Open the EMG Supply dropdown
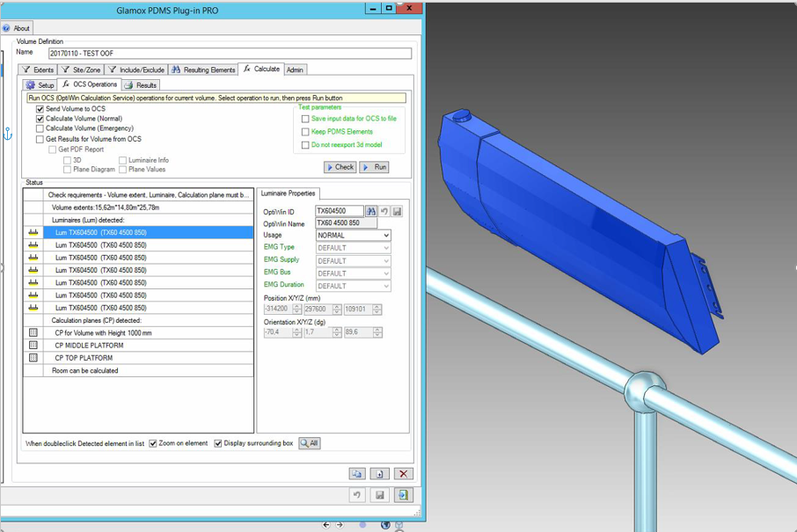Viewport: 797px width, 532px height. pyautogui.click(x=354, y=260)
